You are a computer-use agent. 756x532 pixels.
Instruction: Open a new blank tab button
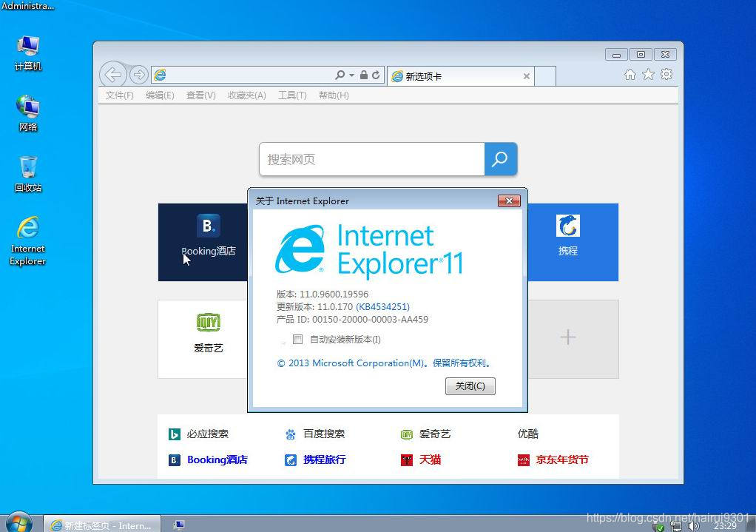tap(545, 76)
